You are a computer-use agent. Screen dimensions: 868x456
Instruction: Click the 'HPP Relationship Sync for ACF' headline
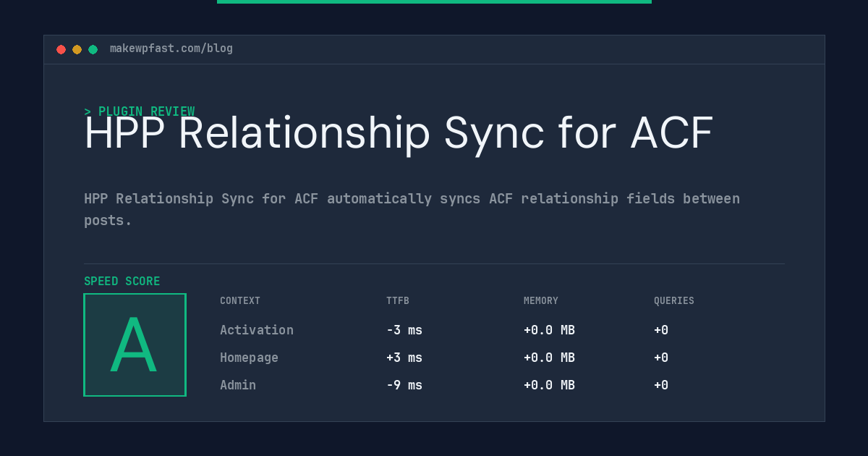(399, 133)
